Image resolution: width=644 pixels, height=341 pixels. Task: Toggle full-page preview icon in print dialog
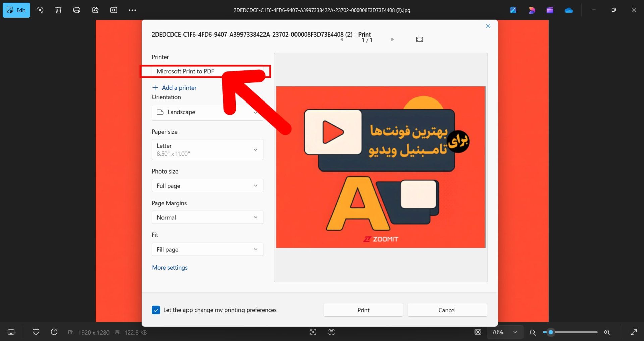pos(419,39)
